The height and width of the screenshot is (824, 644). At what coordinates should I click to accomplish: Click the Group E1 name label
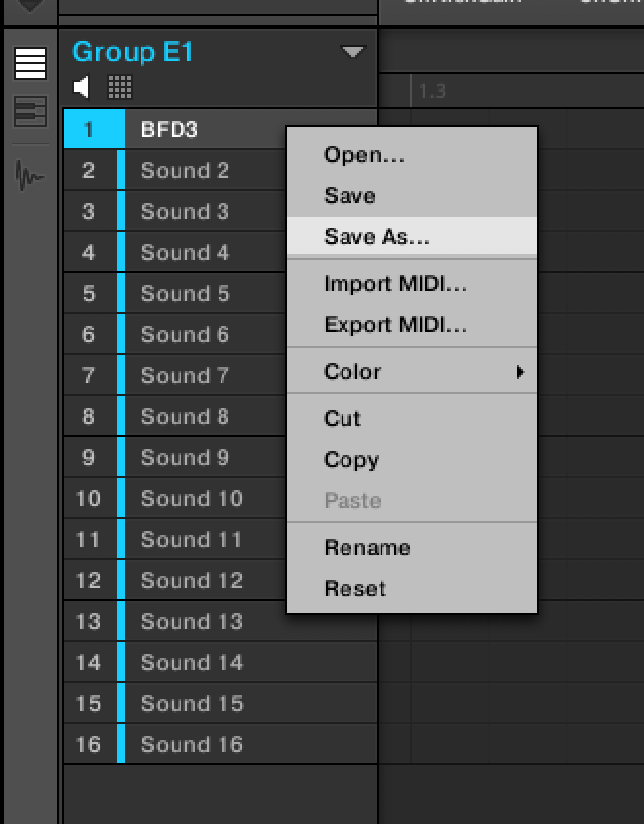pos(134,52)
